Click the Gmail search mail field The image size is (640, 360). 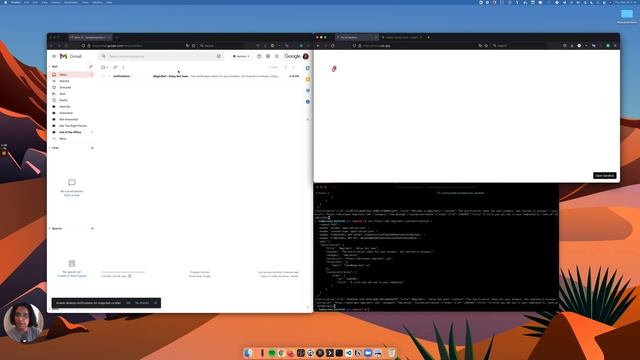(x=161, y=56)
